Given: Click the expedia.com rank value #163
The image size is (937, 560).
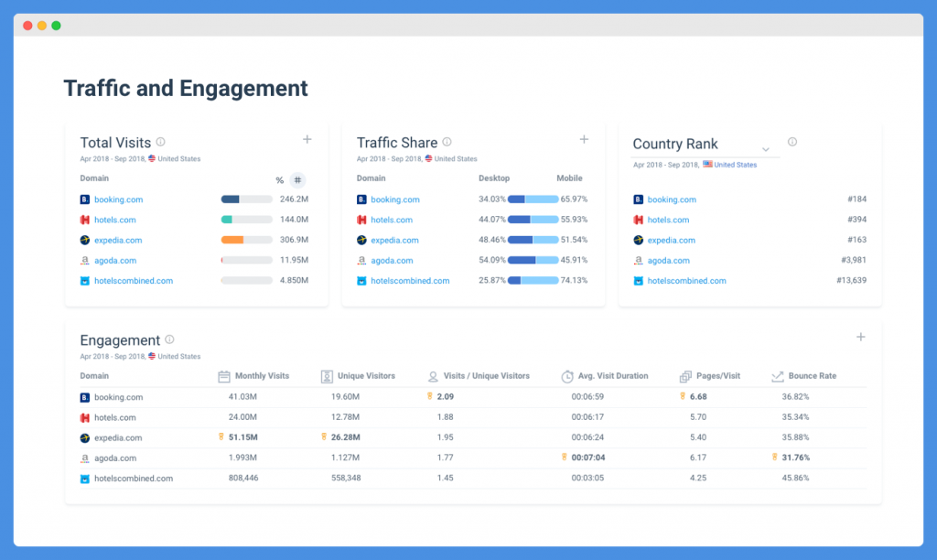Looking at the screenshot, I should coord(856,240).
